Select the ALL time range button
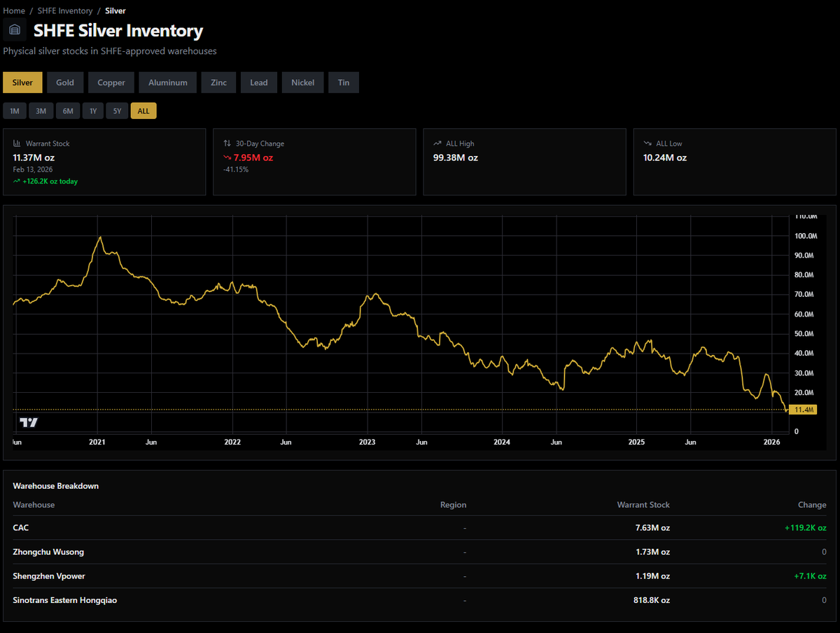This screenshot has height=633, width=840. [x=143, y=111]
